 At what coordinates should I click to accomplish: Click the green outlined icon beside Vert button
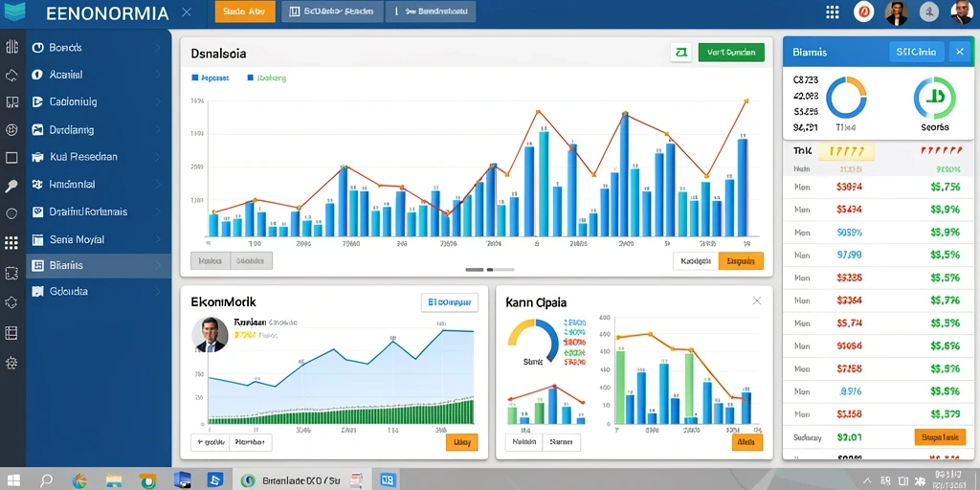point(680,53)
